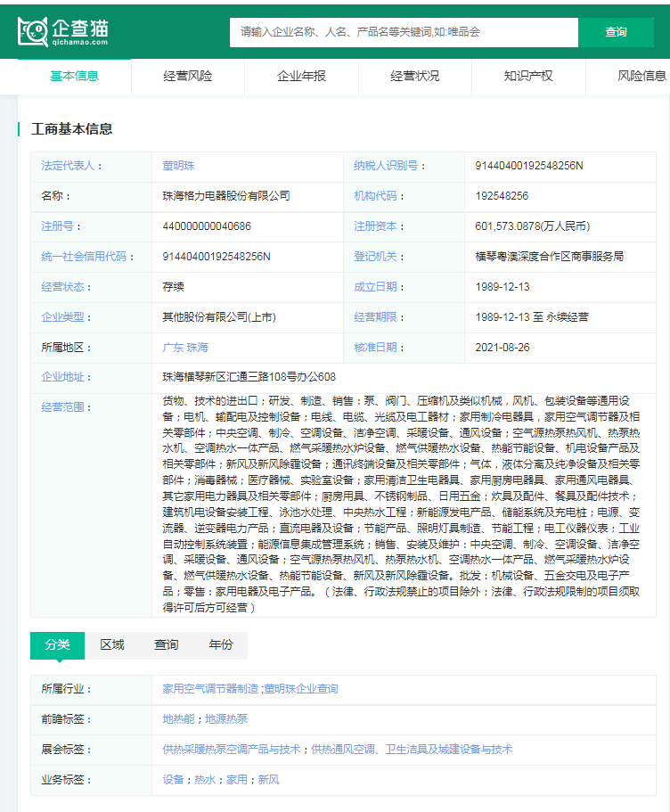Open the 珠海 city link
Screen dimensions: 670x812
[197, 348]
